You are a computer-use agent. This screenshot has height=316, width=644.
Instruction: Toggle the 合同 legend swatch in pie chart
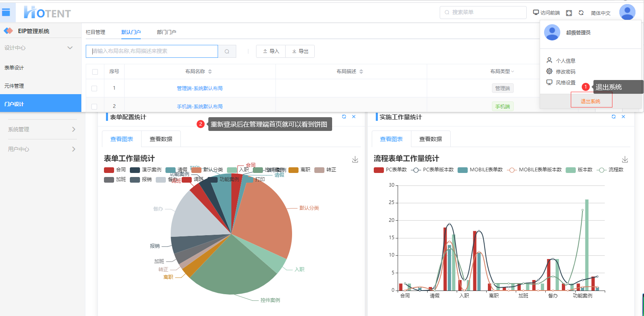[x=109, y=170]
